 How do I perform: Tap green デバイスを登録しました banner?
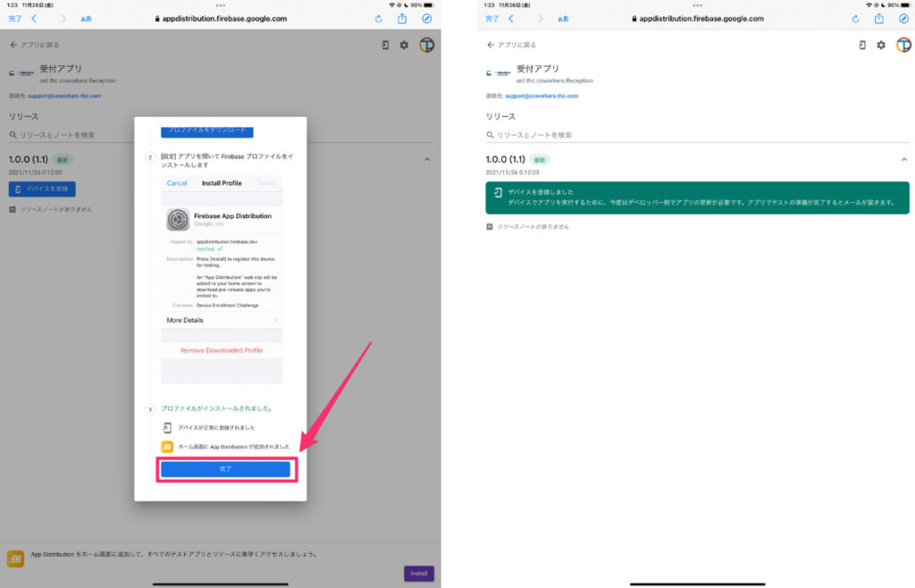(x=697, y=197)
